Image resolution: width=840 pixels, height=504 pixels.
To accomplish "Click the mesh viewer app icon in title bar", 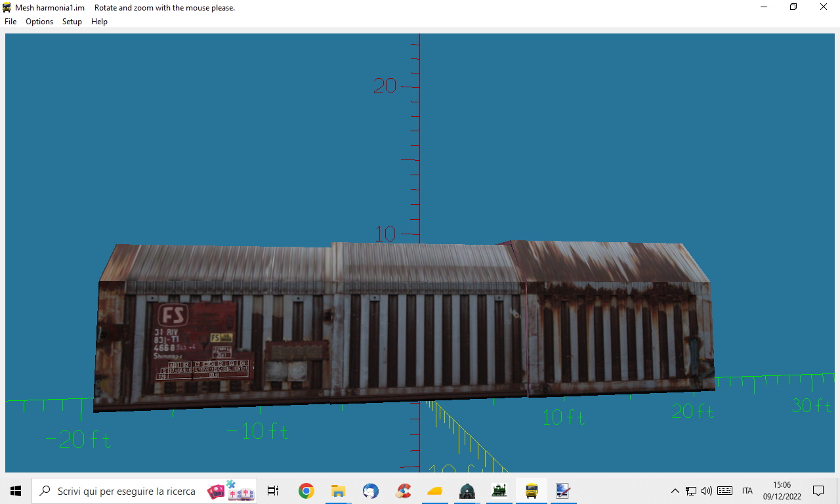I will coord(7,7).
